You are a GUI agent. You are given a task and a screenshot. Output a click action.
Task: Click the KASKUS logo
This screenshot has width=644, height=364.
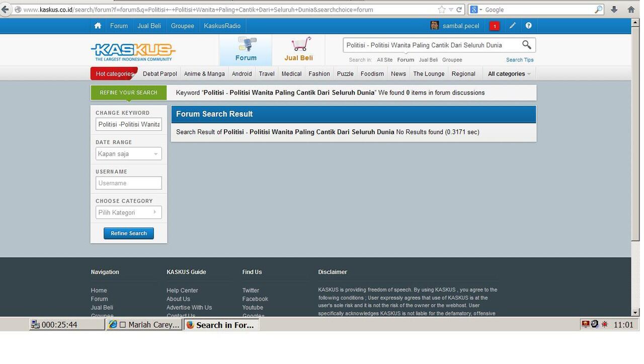point(133,51)
